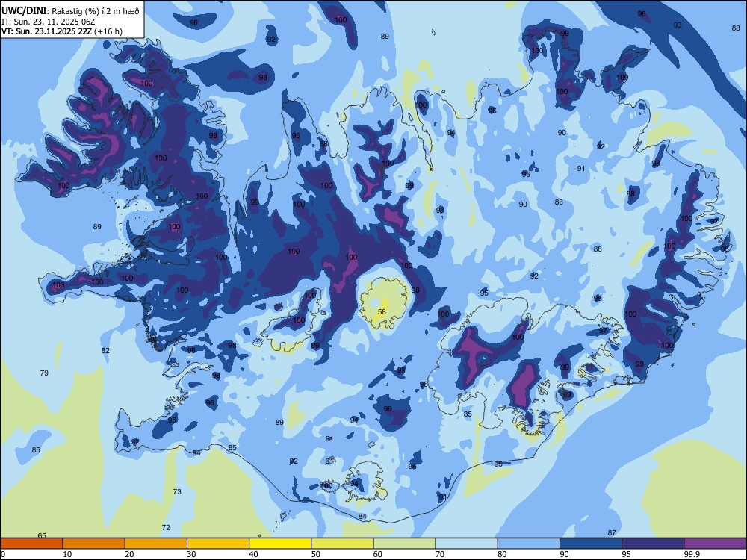
Task: Select the dark navy 95–99.9 legend swatch
Action: click(x=653, y=544)
